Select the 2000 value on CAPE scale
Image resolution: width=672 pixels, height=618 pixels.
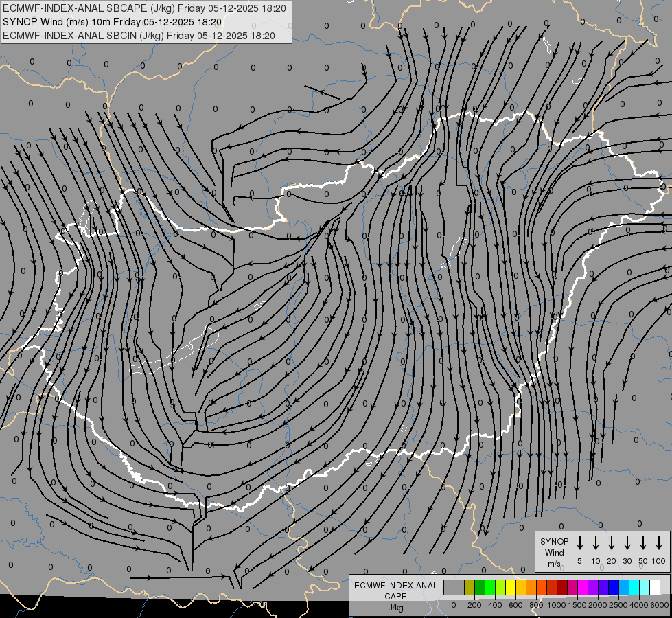coord(598,605)
